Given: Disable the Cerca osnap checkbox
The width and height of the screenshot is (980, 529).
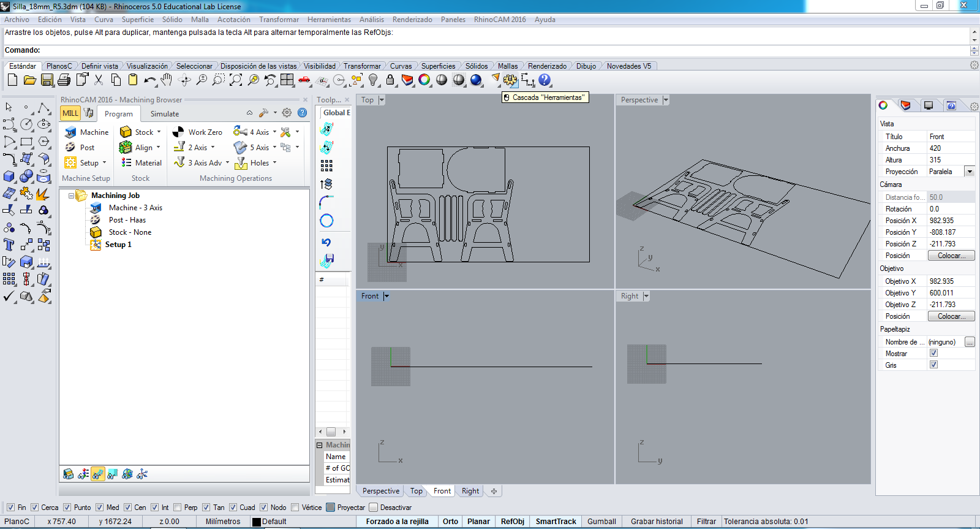Looking at the screenshot, I should pos(35,508).
